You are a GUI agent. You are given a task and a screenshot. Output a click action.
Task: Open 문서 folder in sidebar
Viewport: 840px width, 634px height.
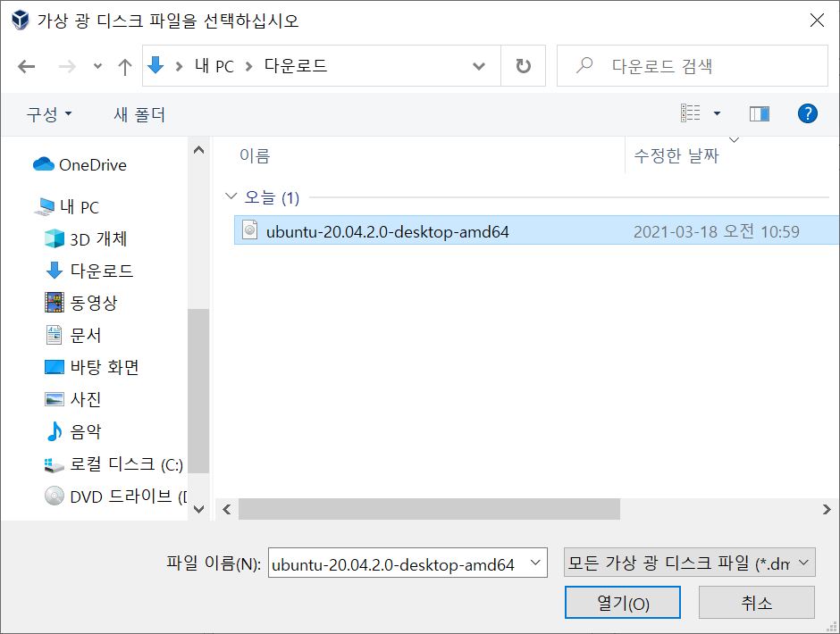[x=73, y=335]
